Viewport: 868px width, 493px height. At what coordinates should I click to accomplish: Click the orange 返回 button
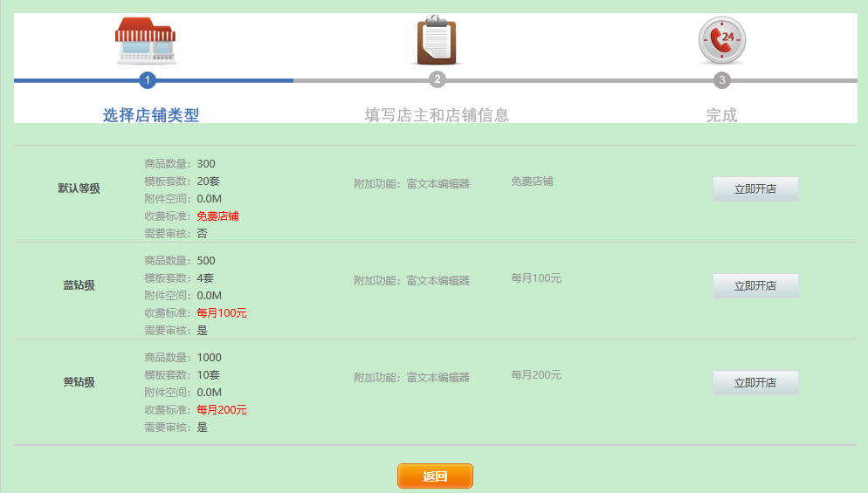(435, 476)
